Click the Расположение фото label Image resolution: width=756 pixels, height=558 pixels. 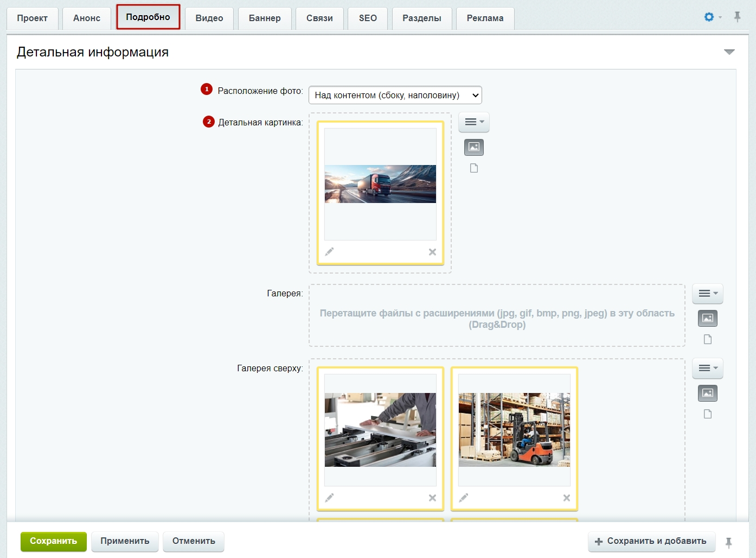click(260, 91)
